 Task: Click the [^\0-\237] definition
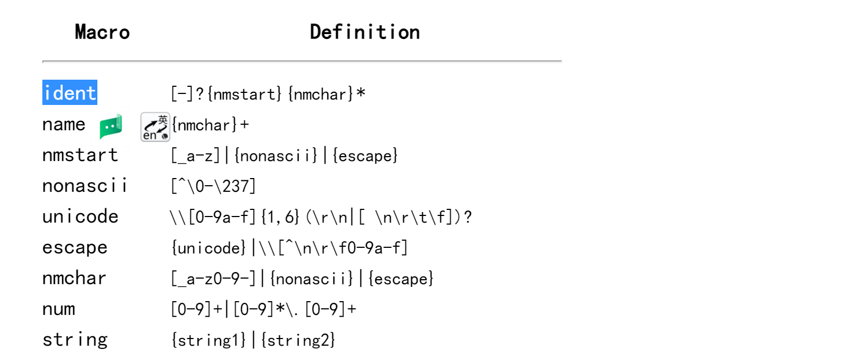(x=213, y=186)
